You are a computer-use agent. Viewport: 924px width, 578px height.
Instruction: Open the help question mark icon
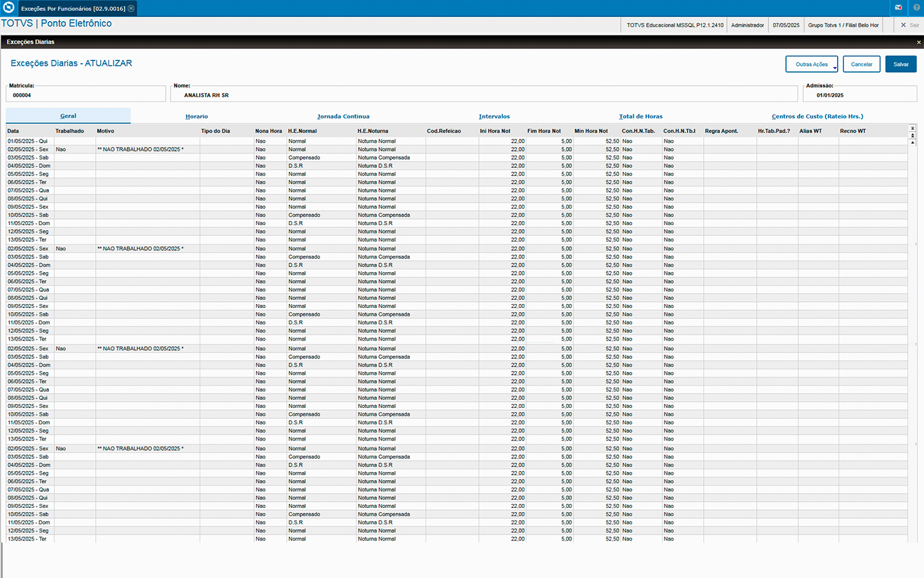pyautogui.click(x=916, y=8)
